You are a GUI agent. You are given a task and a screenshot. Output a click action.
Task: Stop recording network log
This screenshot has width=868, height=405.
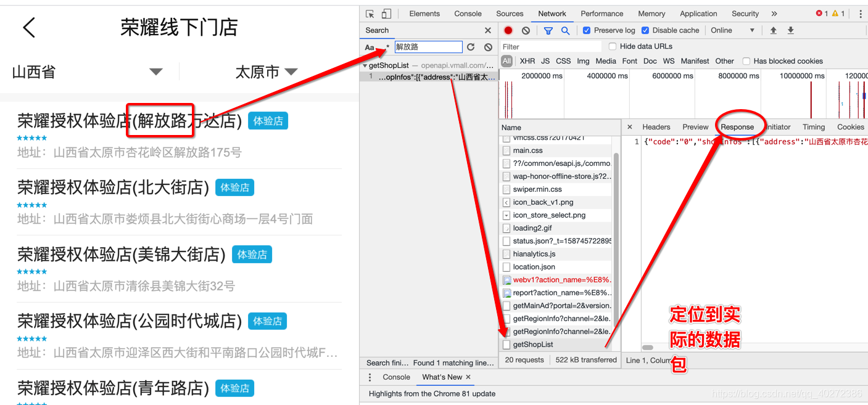508,30
